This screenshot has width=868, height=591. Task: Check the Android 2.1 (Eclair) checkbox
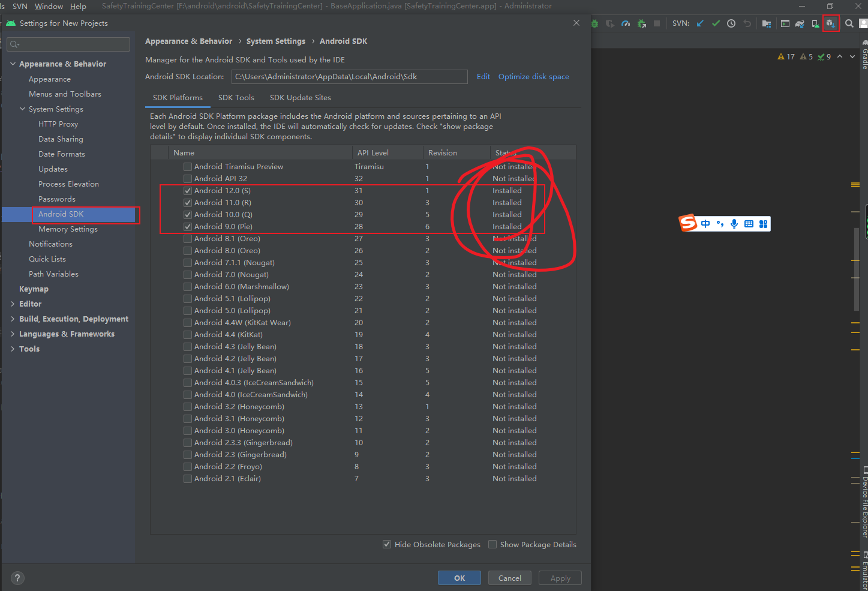pos(188,479)
